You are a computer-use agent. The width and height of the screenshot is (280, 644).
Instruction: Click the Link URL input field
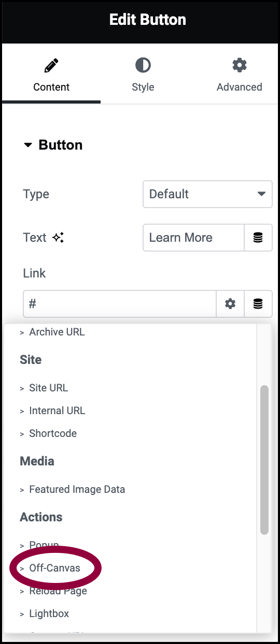click(x=120, y=304)
